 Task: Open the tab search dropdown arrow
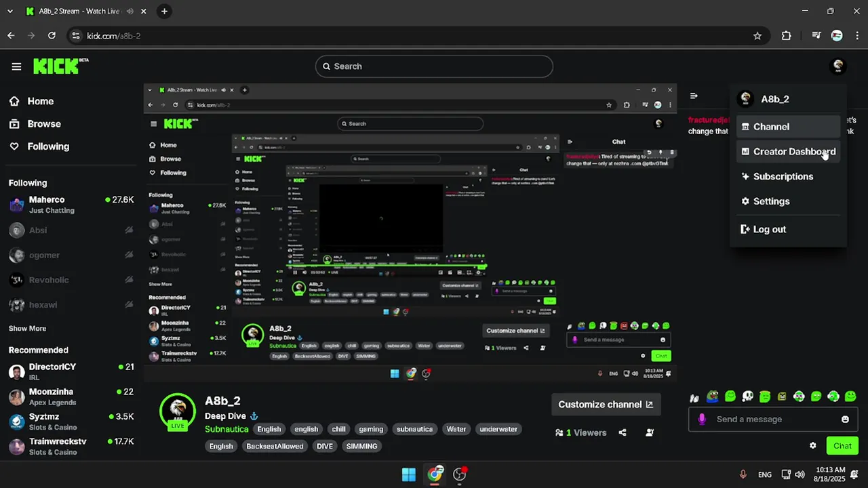click(9, 12)
